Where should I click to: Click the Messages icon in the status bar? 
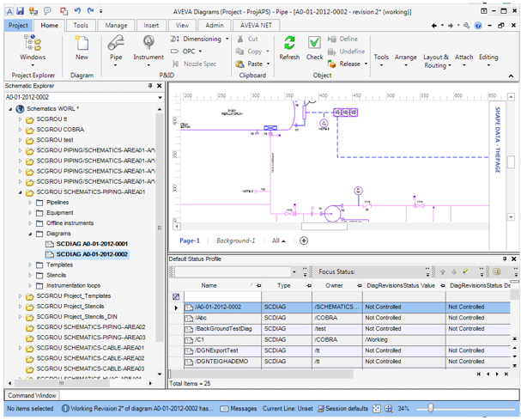pyautogui.click(x=225, y=408)
